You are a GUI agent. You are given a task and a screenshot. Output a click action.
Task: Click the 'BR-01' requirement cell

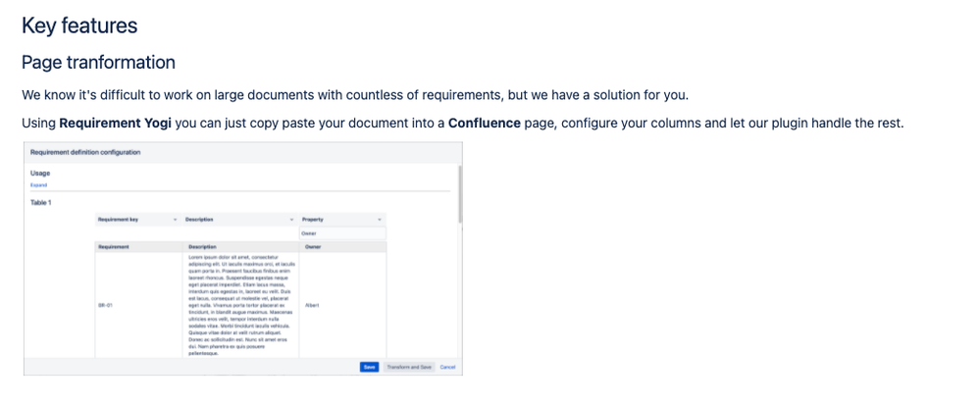pyautogui.click(x=137, y=306)
